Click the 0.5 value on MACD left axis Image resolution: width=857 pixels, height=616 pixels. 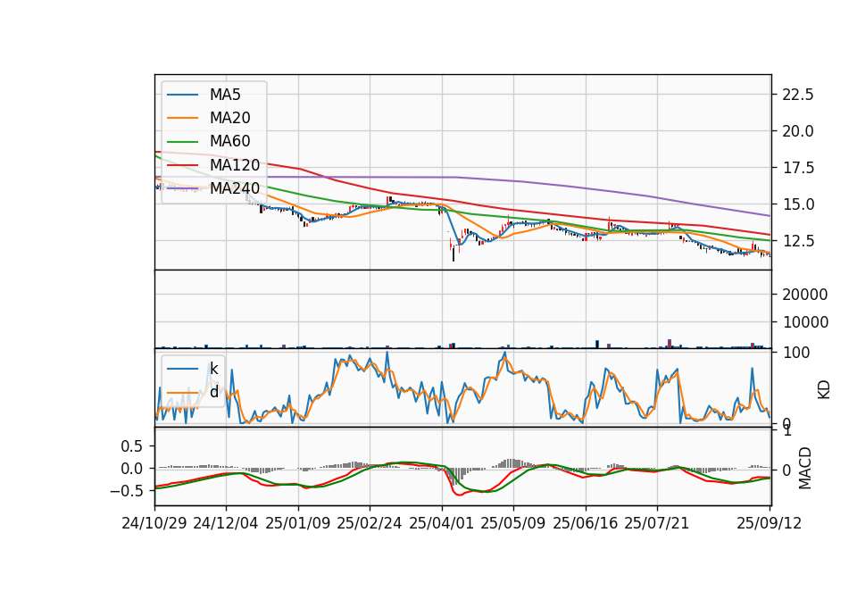[132, 446]
